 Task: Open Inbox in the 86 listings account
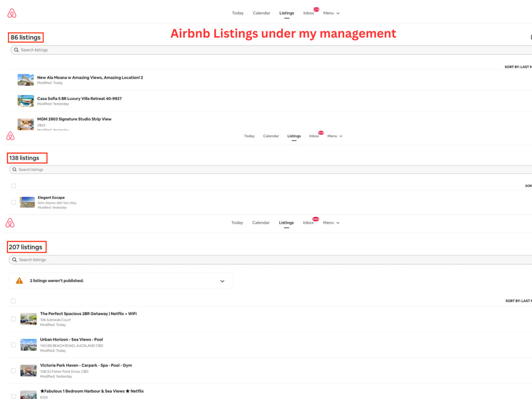[309, 13]
